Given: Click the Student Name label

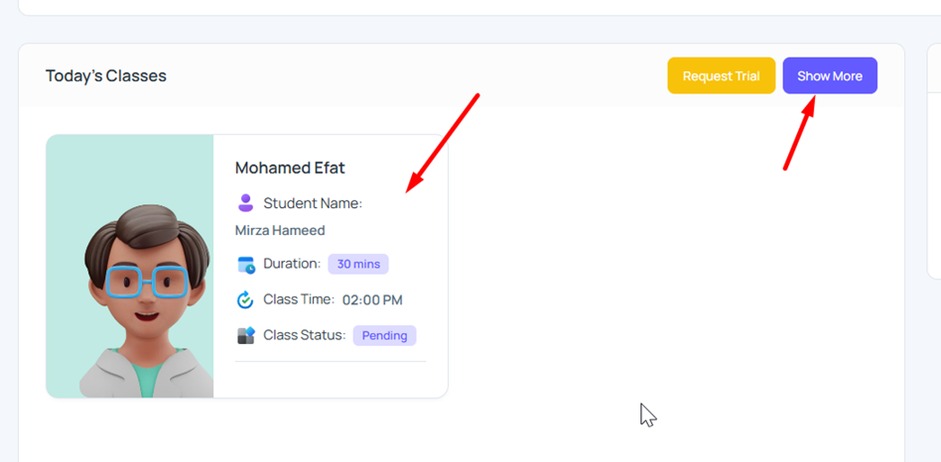Looking at the screenshot, I should point(313,203).
